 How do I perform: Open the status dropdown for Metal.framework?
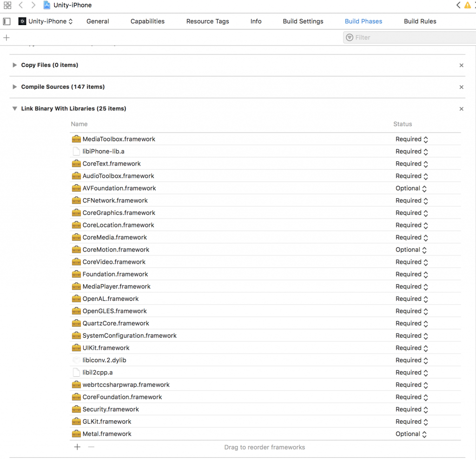411,434
